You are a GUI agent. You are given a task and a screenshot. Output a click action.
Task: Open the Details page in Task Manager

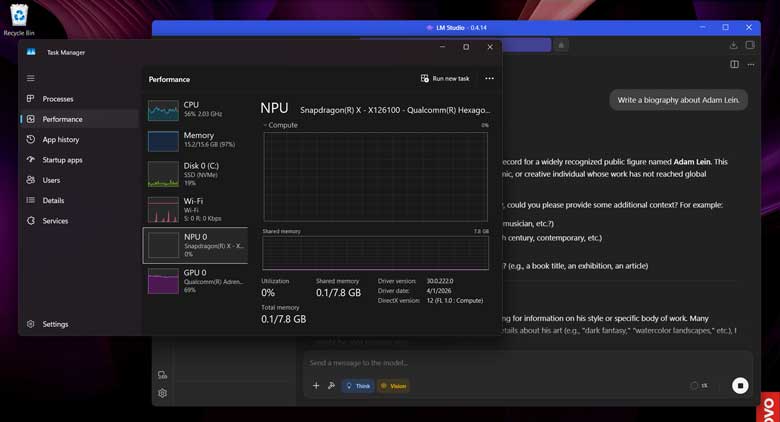click(x=80, y=201)
